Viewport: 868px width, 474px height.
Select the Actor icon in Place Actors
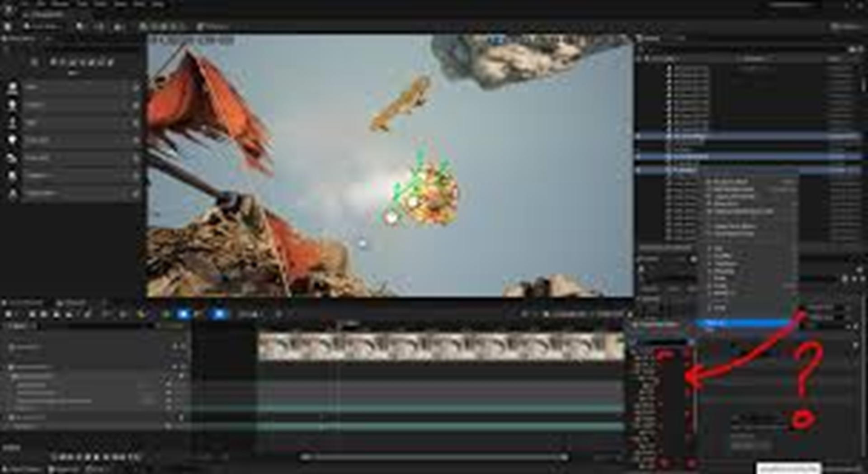coord(13,87)
